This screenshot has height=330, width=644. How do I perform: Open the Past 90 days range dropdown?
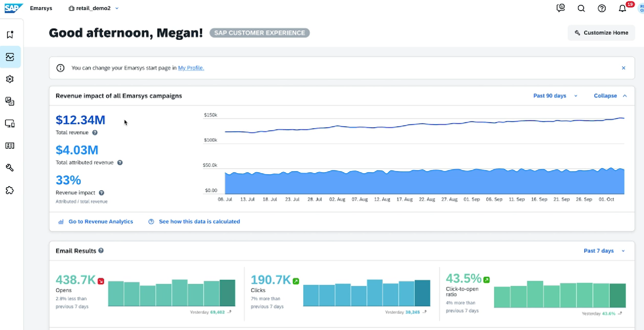pos(555,96)
